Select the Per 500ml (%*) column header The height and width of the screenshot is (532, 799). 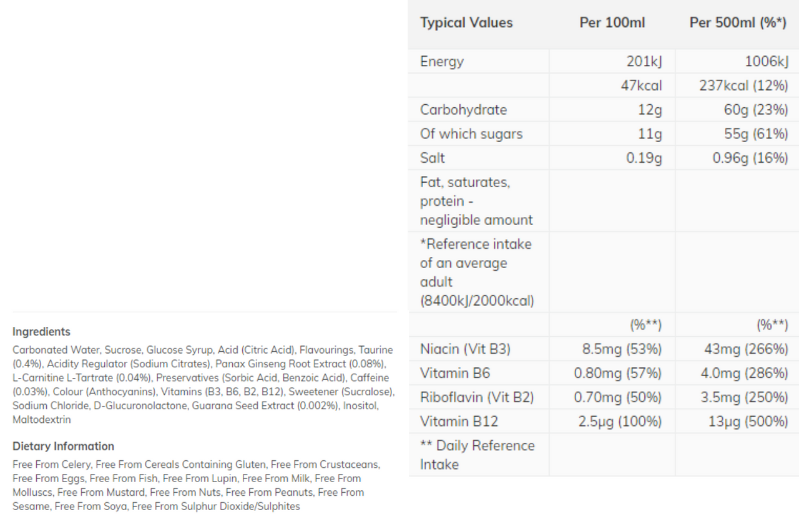(x=738, y=23)
